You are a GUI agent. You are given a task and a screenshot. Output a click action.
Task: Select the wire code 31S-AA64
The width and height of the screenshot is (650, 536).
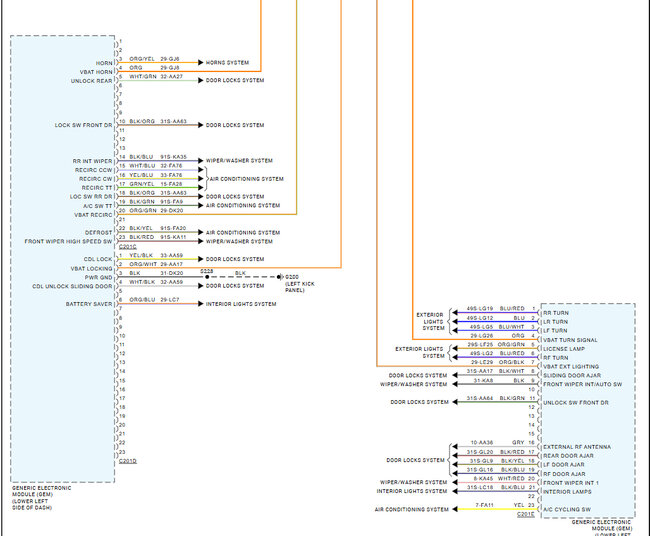click(x=480, y=398)
